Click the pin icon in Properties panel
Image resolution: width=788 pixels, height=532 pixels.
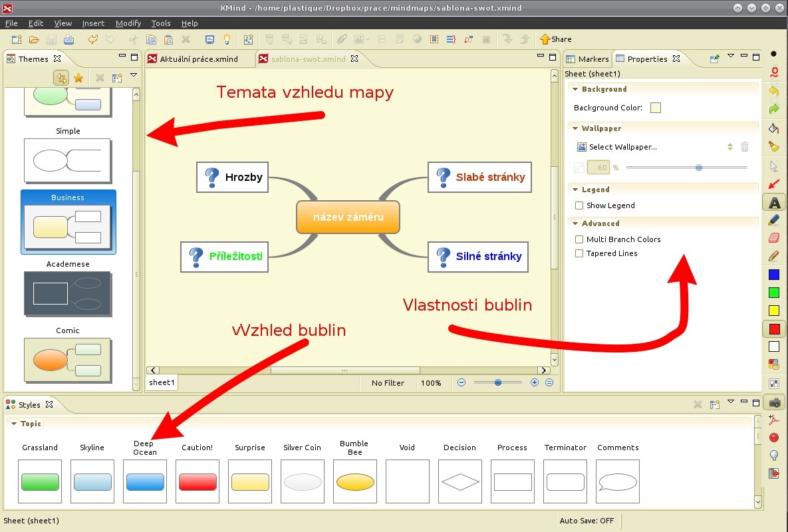coord(715,59)
